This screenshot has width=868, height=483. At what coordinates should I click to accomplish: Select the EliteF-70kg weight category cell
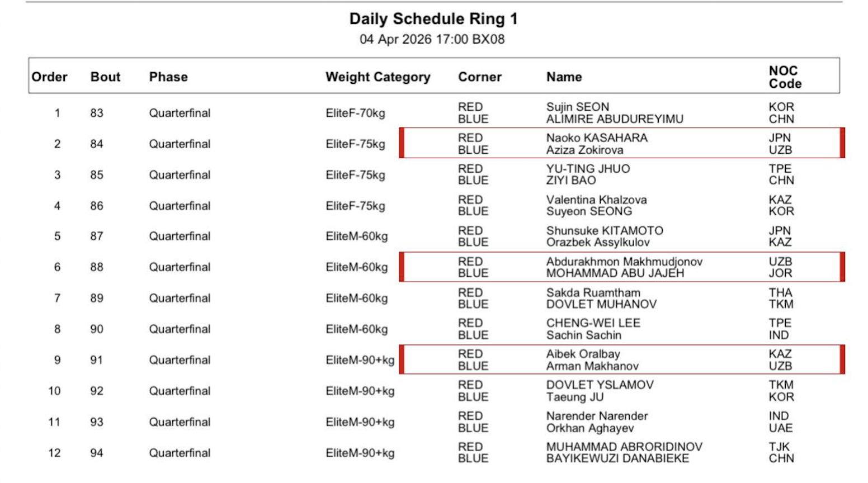click(355, 113)
